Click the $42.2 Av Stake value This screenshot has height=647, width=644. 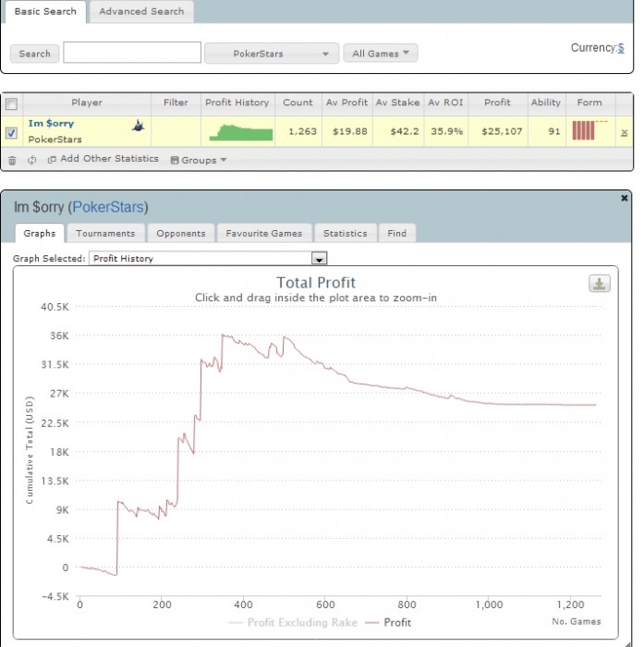point(405,131)
